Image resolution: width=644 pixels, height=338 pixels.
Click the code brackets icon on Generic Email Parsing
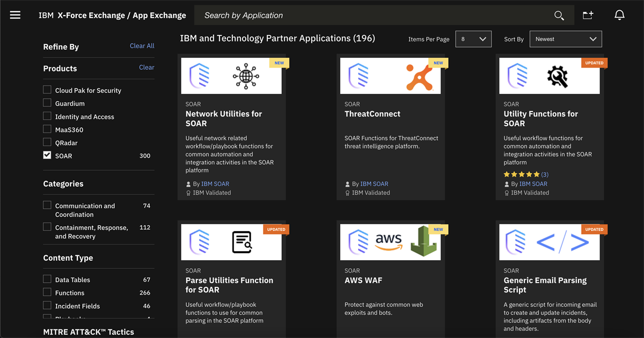(x=562, y=242)
